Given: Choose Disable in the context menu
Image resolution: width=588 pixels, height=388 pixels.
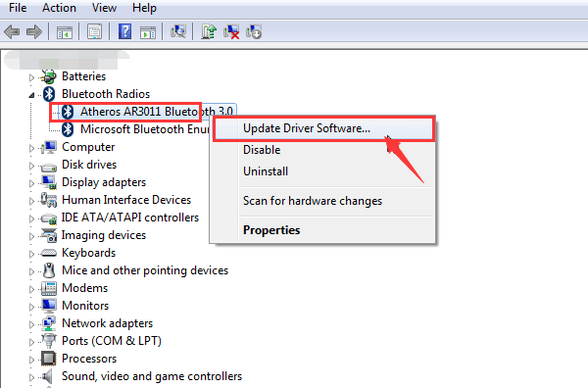Looking at the screenshot, I should [324, 150].
